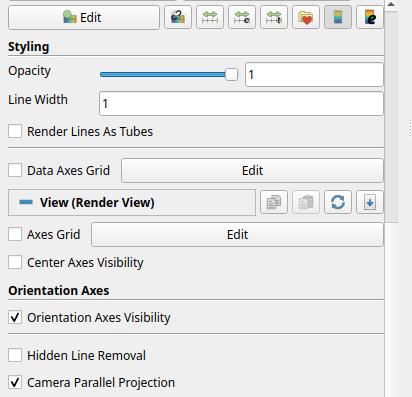Click the Edit color map button
412x397 pixels.
pyautogui.click(x=84, y=17)
